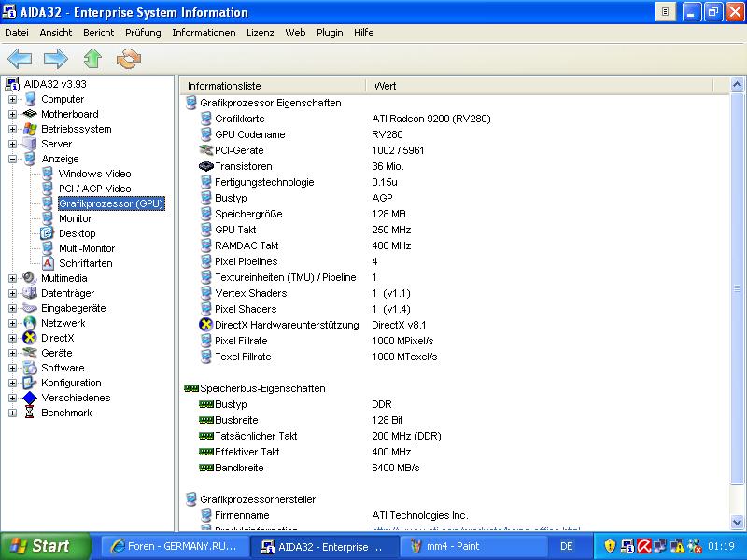Open the Datei menu

[x=17, y=33]
